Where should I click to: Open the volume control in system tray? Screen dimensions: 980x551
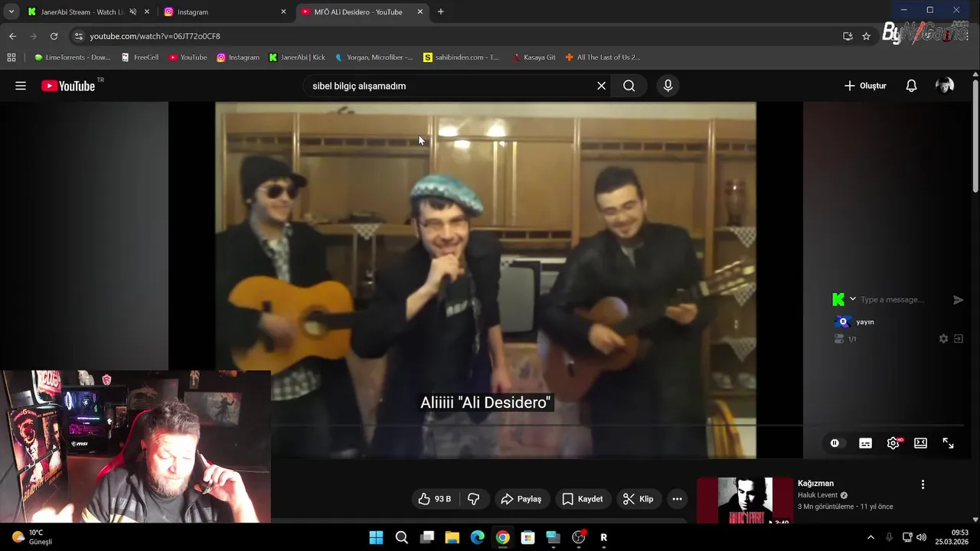(x=921, y=537)
